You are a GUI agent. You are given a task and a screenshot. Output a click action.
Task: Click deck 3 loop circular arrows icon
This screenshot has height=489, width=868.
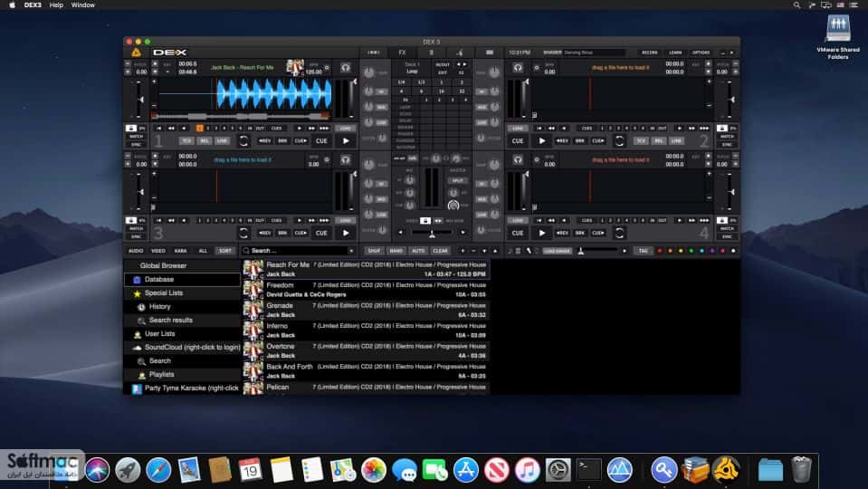(243, 233)
